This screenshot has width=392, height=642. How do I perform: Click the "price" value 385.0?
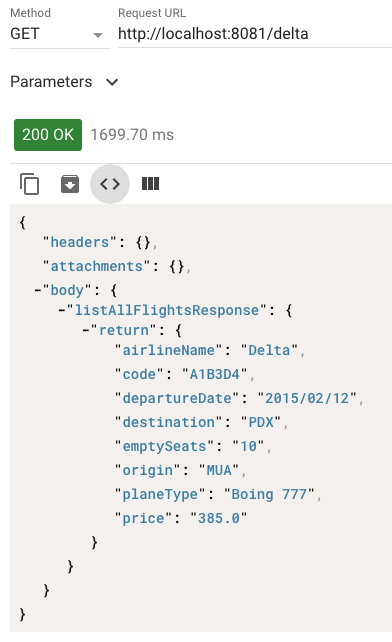click(219, 518)
